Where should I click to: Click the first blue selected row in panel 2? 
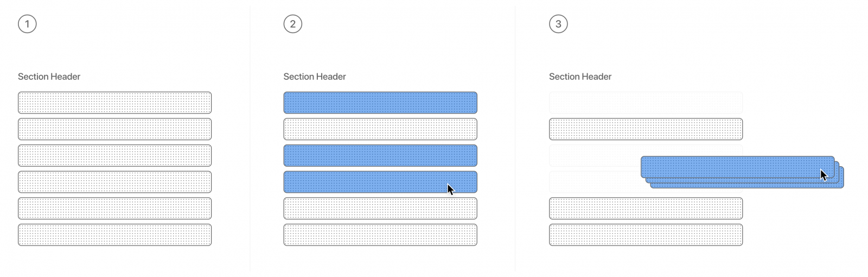[380, 103]
